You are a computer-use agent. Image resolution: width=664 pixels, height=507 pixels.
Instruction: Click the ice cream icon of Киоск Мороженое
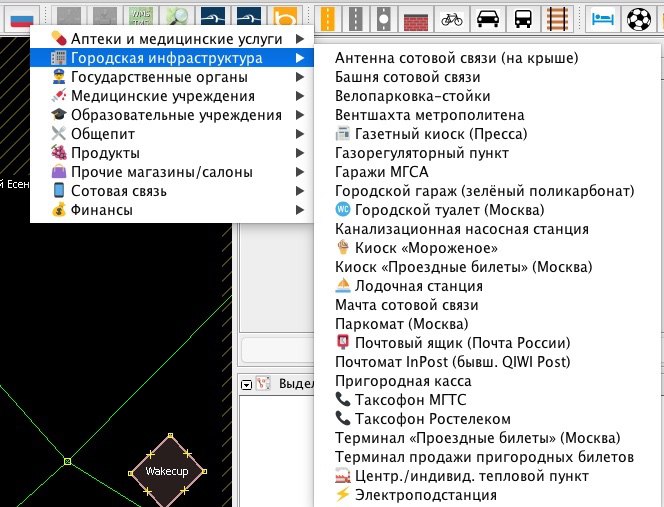click(x=343, y=247)
